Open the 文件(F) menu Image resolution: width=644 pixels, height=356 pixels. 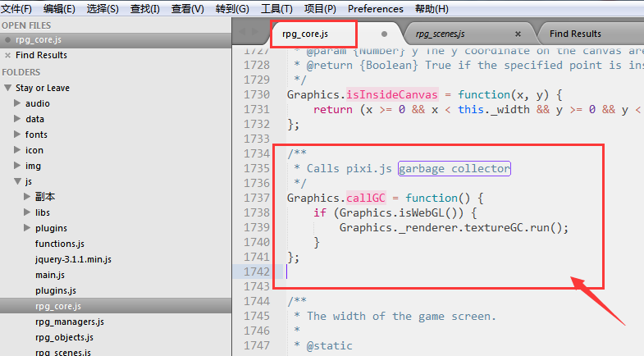(16, 9)
